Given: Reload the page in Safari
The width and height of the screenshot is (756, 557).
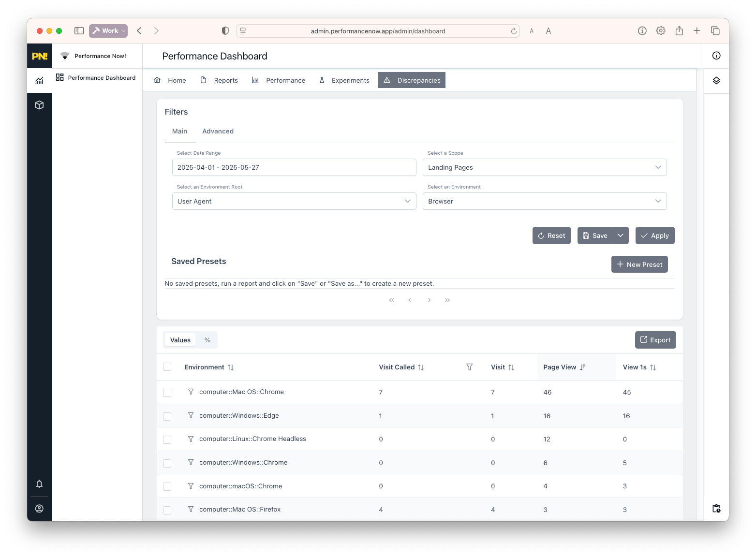Looking at the screenshot, I should coord(514,31).
